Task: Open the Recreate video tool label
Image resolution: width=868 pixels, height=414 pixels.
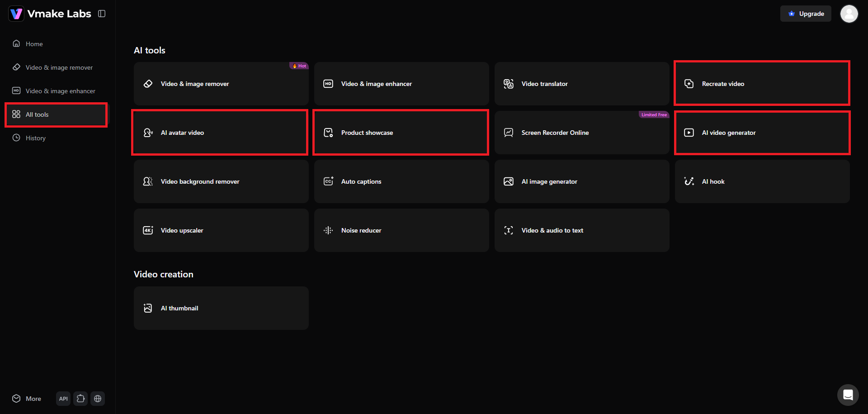Action: coord(723,84)
